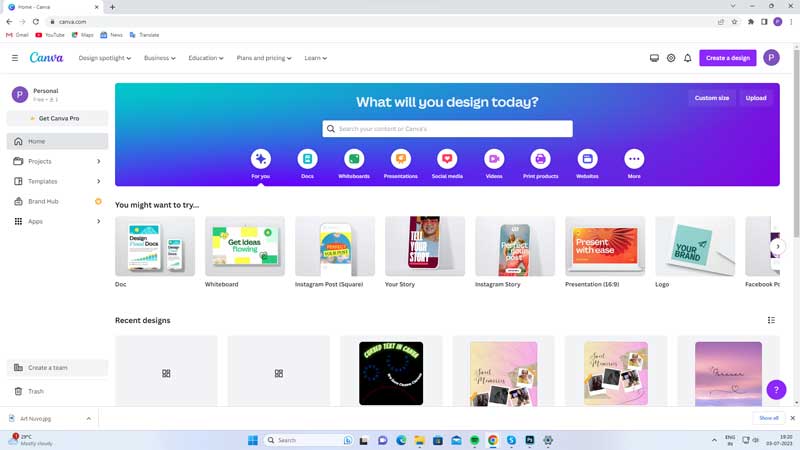Select the Videos category icon
This screenshot has height=450, width=800.
494,159
